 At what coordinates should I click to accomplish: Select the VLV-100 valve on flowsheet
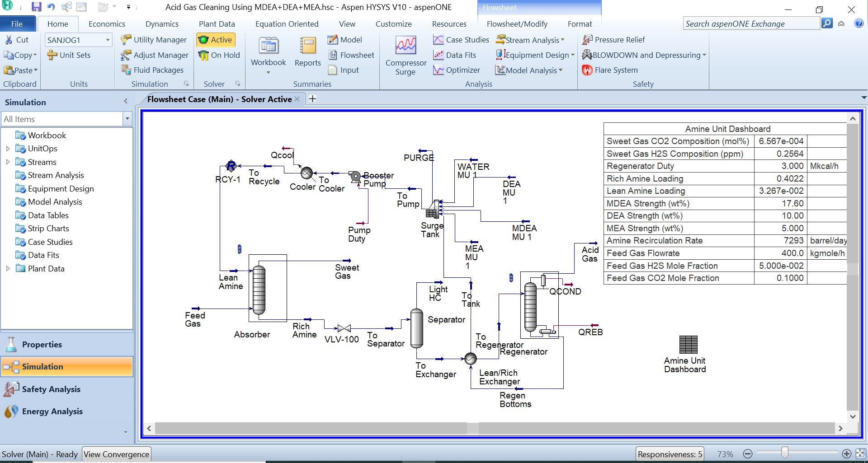(344, 328)
